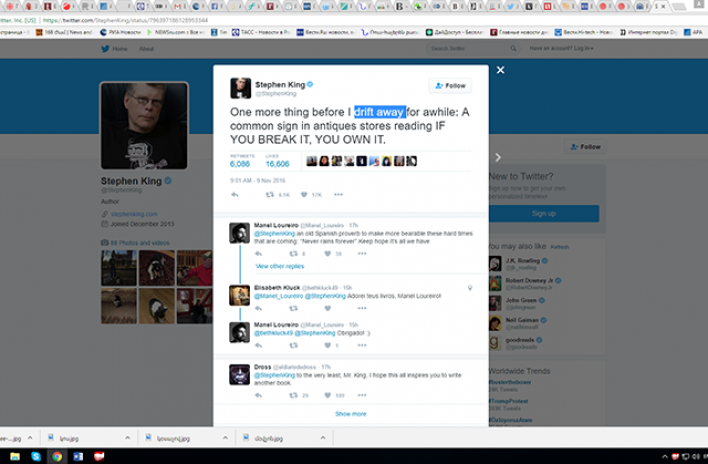Retweet the Dross reply
708x464 pixels.
tap(293, 395)
